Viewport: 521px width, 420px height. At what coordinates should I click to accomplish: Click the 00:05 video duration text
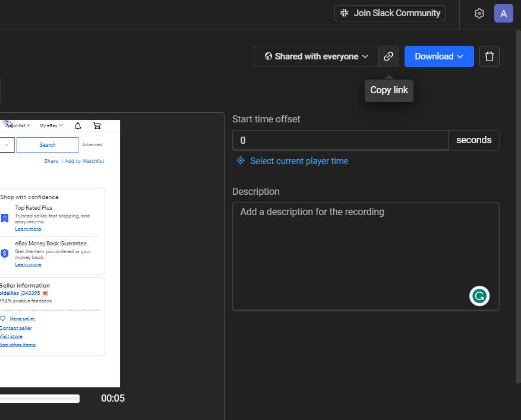pyautogui.click(x=113, y=399)
